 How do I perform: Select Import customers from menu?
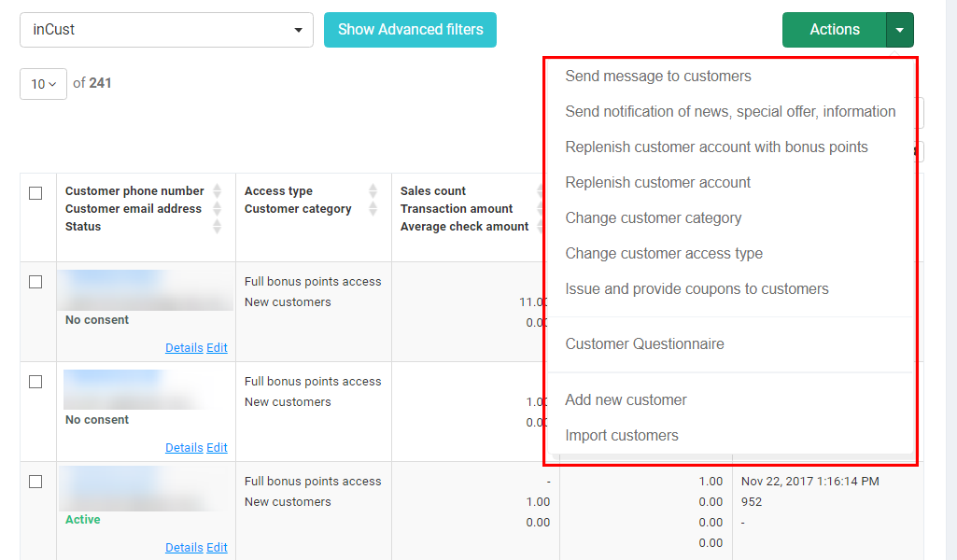tap(621, 436)
